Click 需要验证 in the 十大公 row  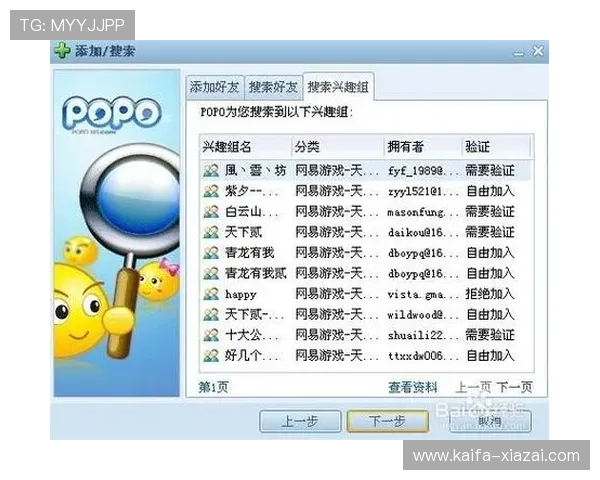(x=490, y=335)
